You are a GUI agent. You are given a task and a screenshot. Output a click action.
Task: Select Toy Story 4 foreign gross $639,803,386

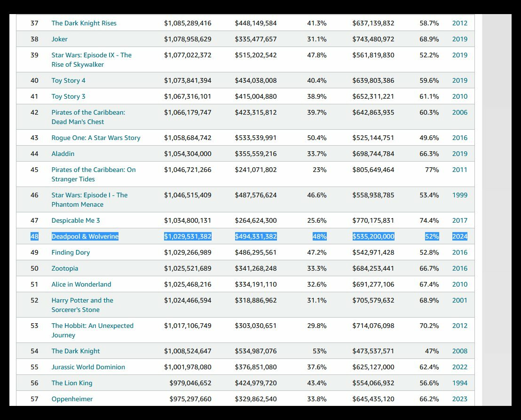point(373,81)
